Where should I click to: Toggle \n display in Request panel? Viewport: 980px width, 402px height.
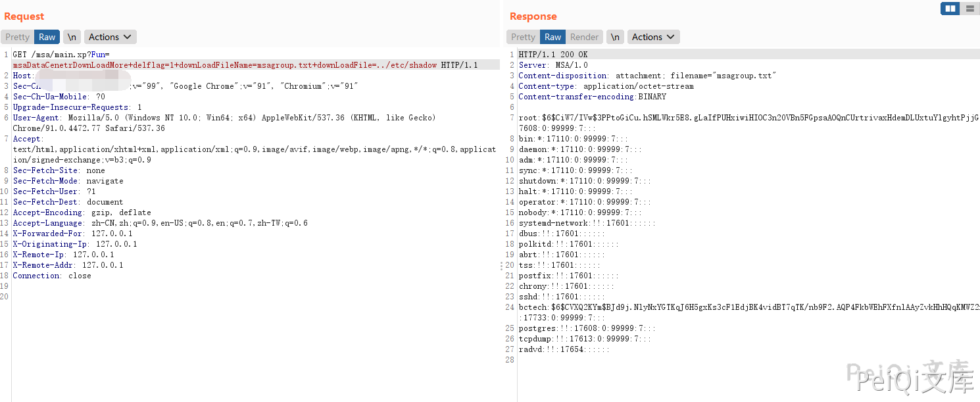pyautogui.click(x=72, y=37)
